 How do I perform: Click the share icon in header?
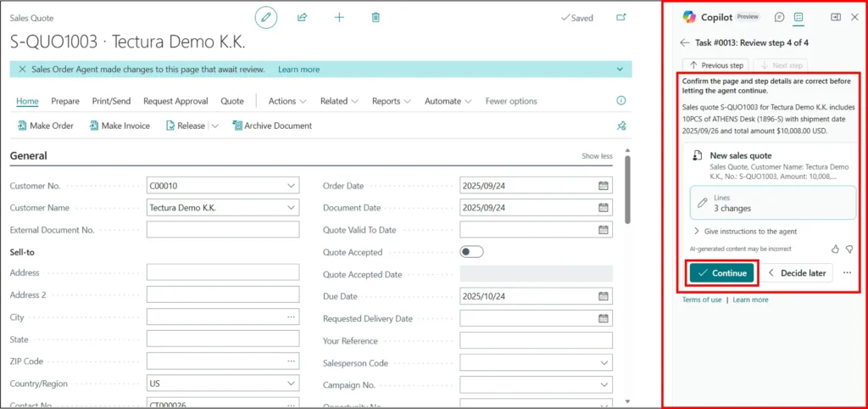[302, 17]
